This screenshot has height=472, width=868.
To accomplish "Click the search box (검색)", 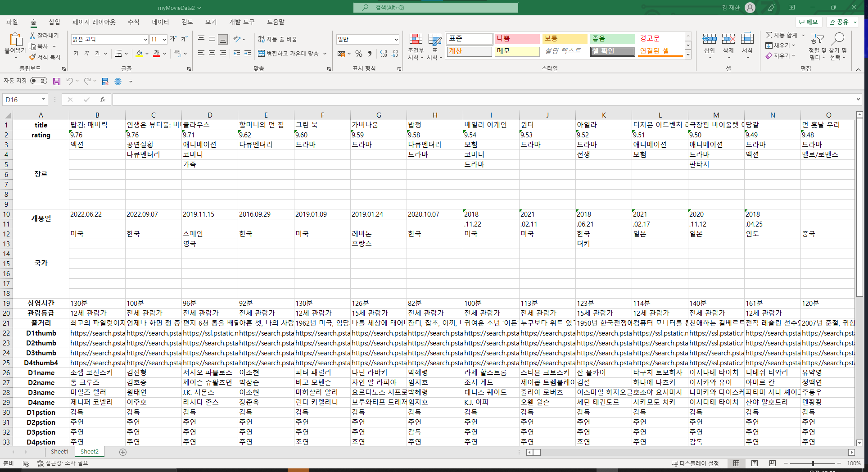I will [436, 8].
